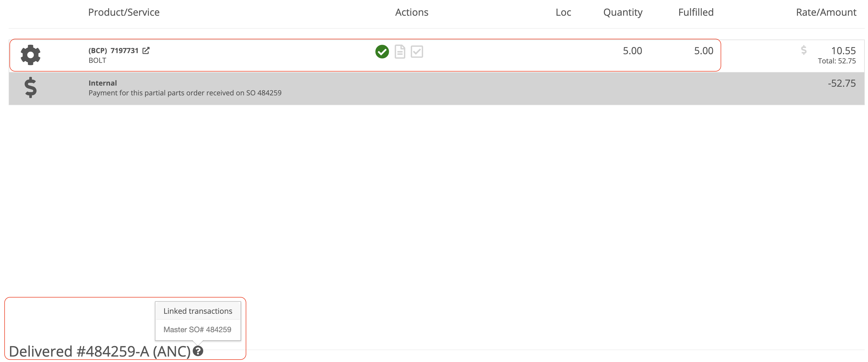The image size is (868, 362).
Task: Click the faded dollar sign beside 10.55
Action: [804, 50]
